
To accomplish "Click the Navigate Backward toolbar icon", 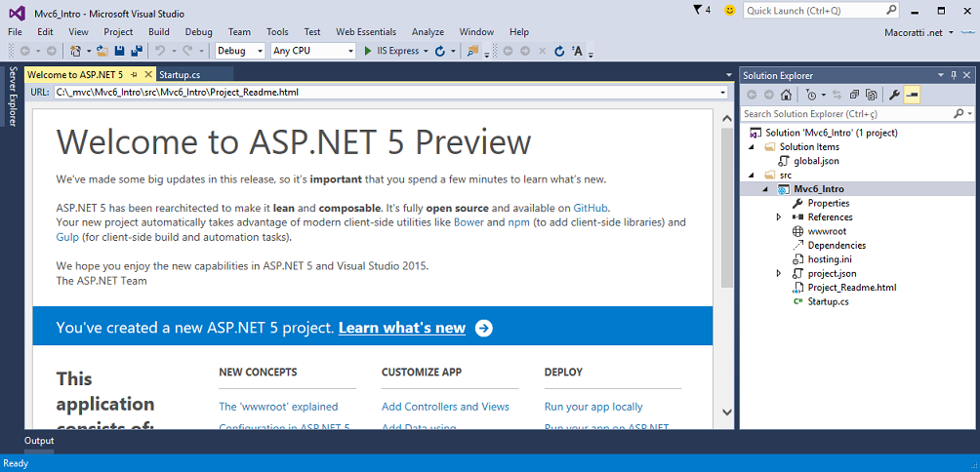I will point(25,51).
